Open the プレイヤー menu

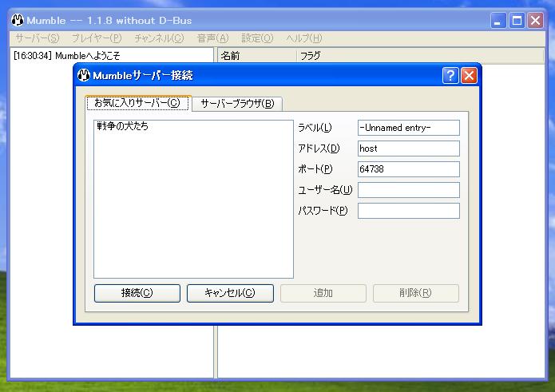[96, 38]
